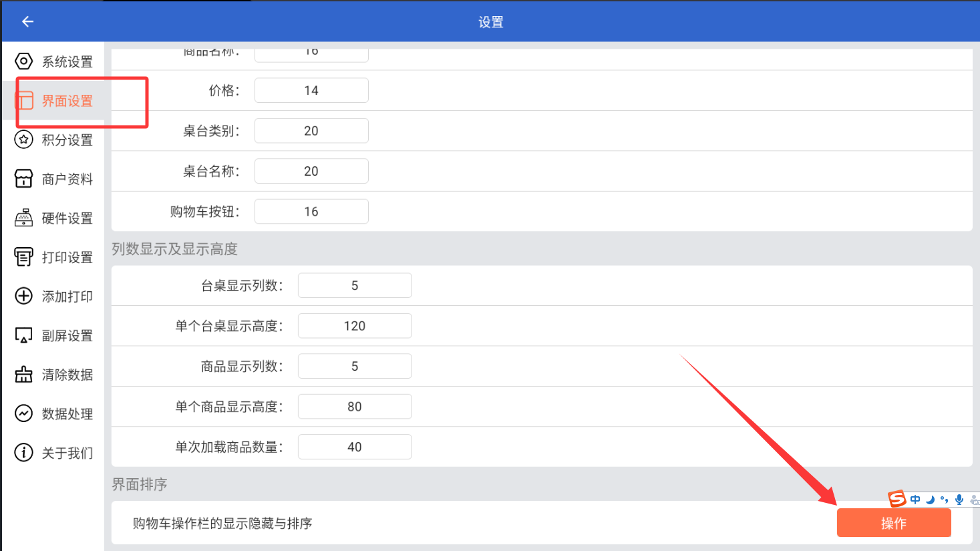Select 界面设置 in the sidebar

click(67, 101)
